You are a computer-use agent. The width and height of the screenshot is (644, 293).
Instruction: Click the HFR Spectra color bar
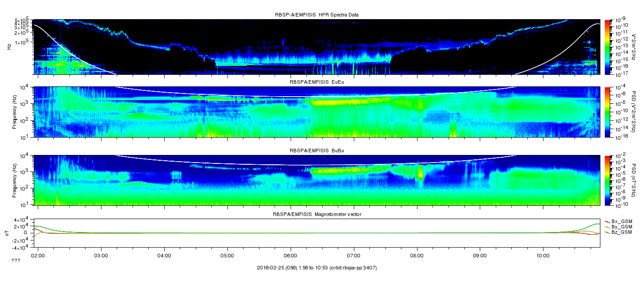pos(607,47)
